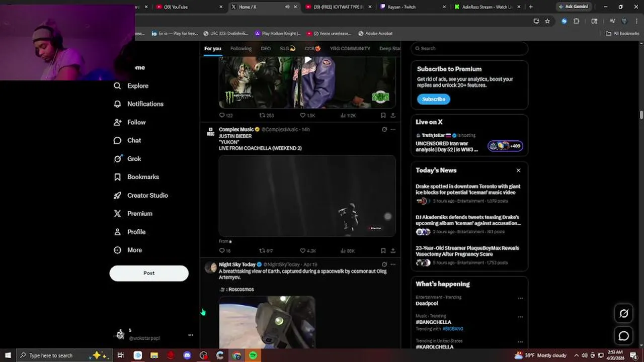
Task: Repost the Complex Music Justin Bieber post
Action: pos(262,250)
